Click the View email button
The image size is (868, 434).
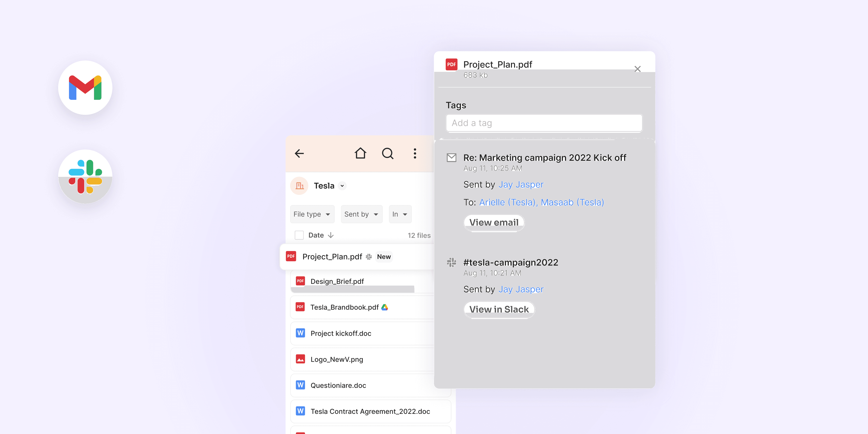coord(494,222)
